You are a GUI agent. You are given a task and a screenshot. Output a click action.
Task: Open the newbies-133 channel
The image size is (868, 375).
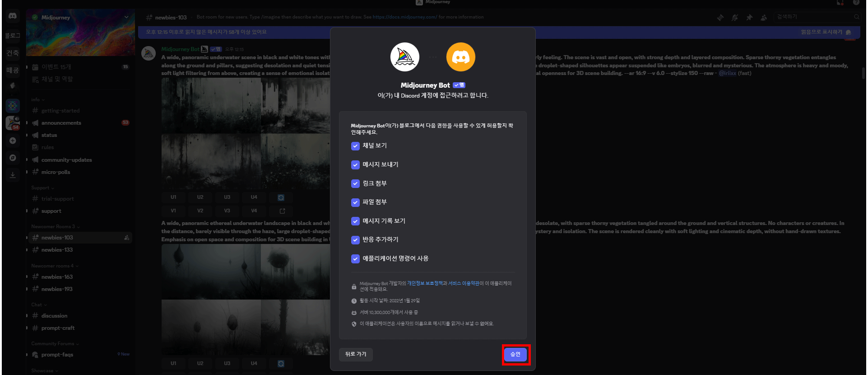coord(80,250)
